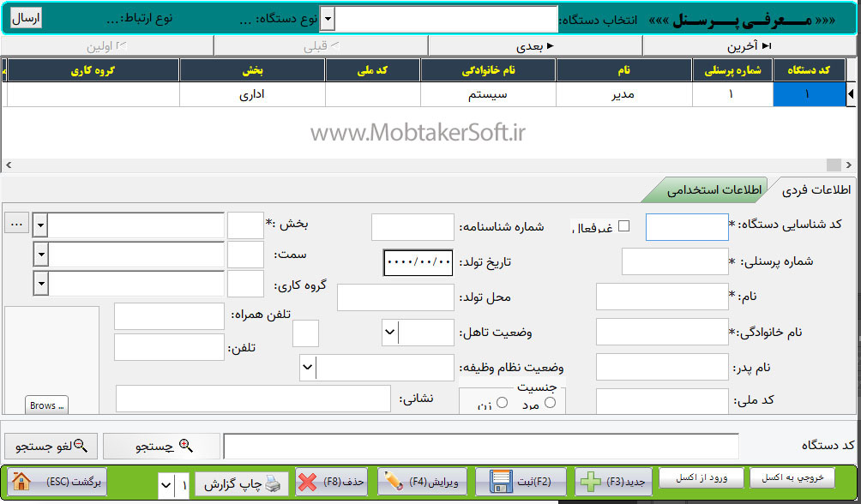
Task: Click the magnifier icon on جستجو
Action: pos(184,444)
